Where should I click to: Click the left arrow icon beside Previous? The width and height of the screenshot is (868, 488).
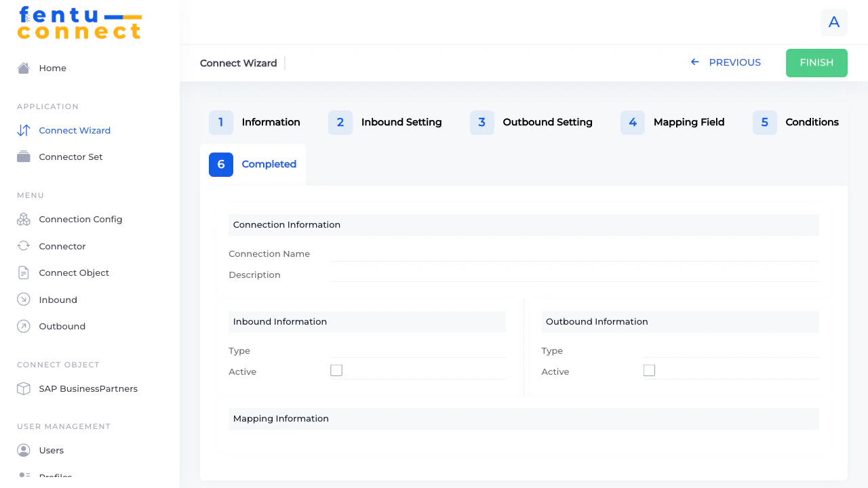click(695, 62)
